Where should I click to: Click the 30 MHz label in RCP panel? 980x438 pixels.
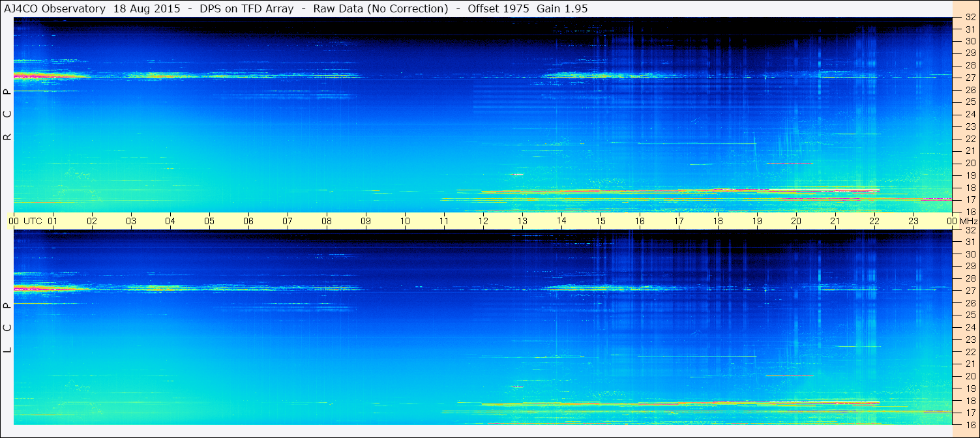[970, 41]
